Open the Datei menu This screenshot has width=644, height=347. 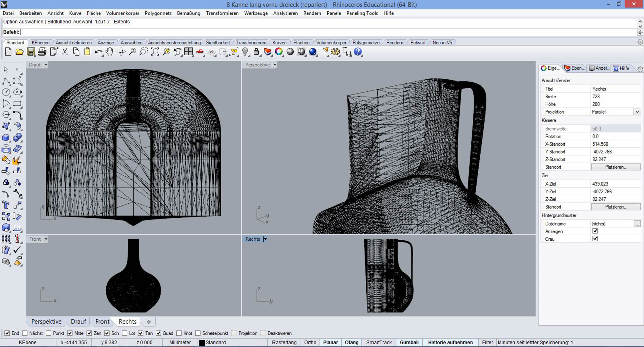(x=8, y=13)
